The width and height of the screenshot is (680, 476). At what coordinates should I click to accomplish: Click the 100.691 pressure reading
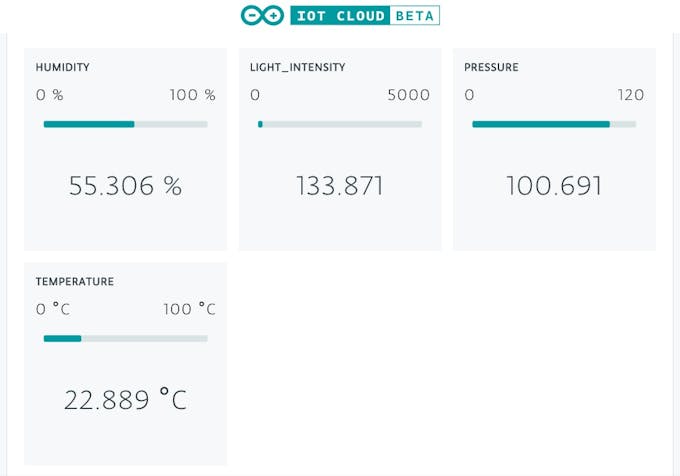(554, 186)
